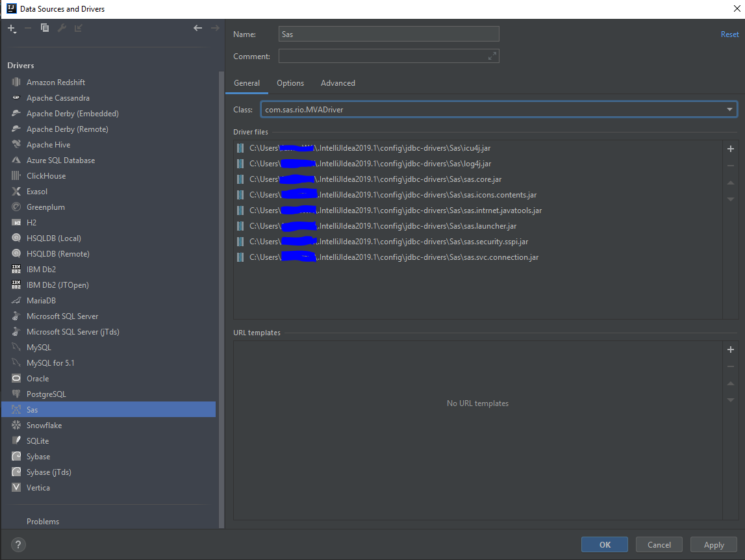Viewport: 745px width, 560px height.
Task: Open the Class driver dropdown
Action: [729, 109]
